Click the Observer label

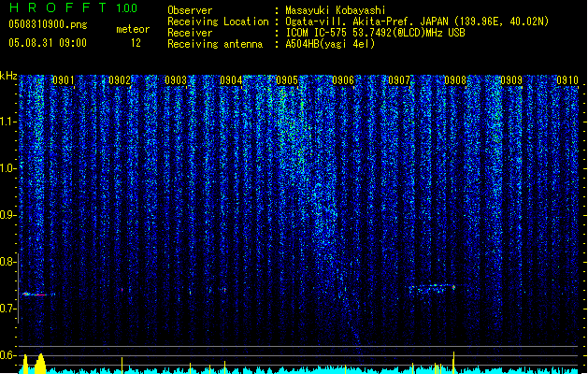coord(190,10)
